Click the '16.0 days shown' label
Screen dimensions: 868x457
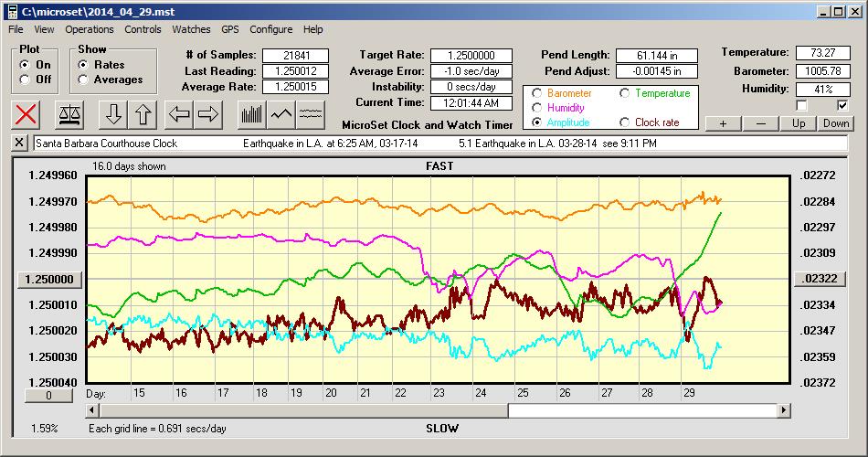pos(129,166)
